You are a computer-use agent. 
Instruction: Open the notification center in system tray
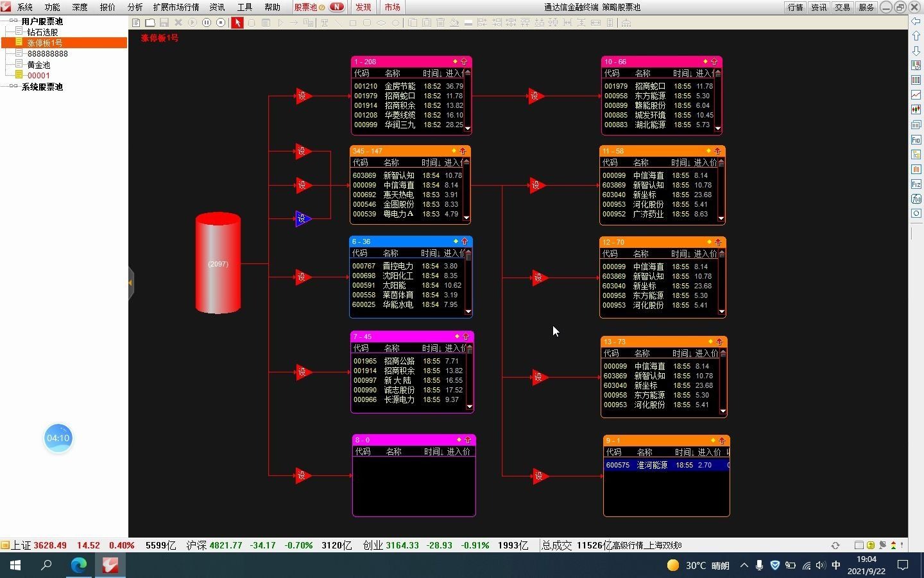pyautogui.click(x=903, y=565)
